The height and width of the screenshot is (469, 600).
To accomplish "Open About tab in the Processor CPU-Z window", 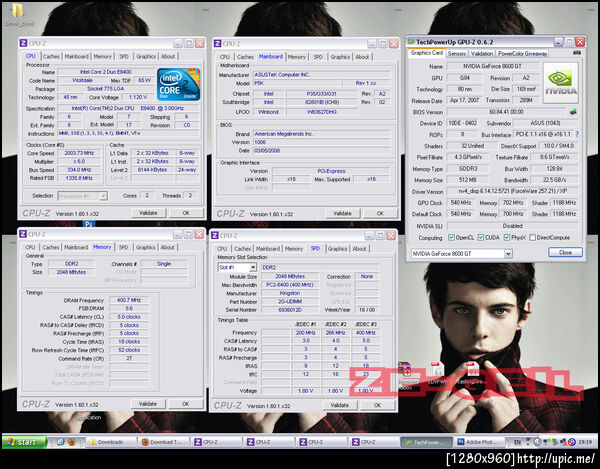I will pos(168,56).
